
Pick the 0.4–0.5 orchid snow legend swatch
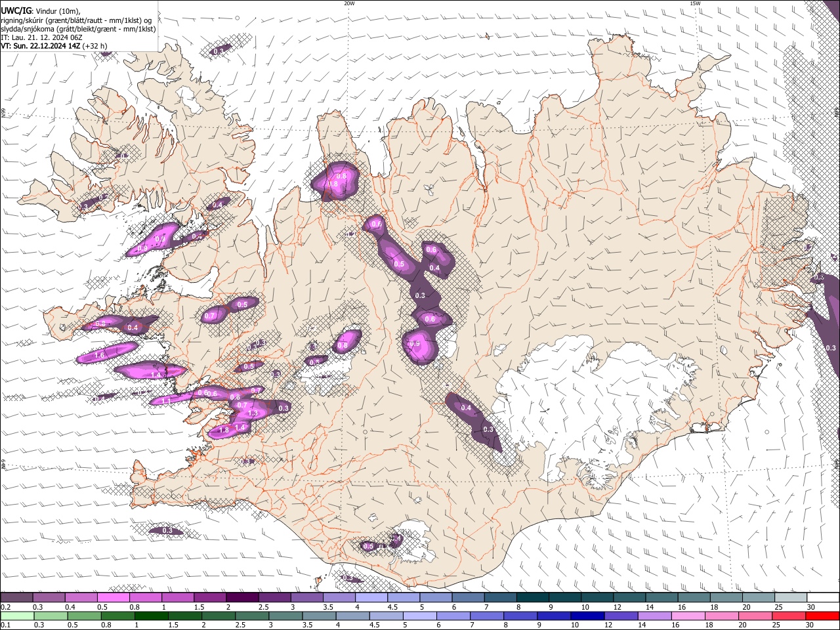pos(81,598)
